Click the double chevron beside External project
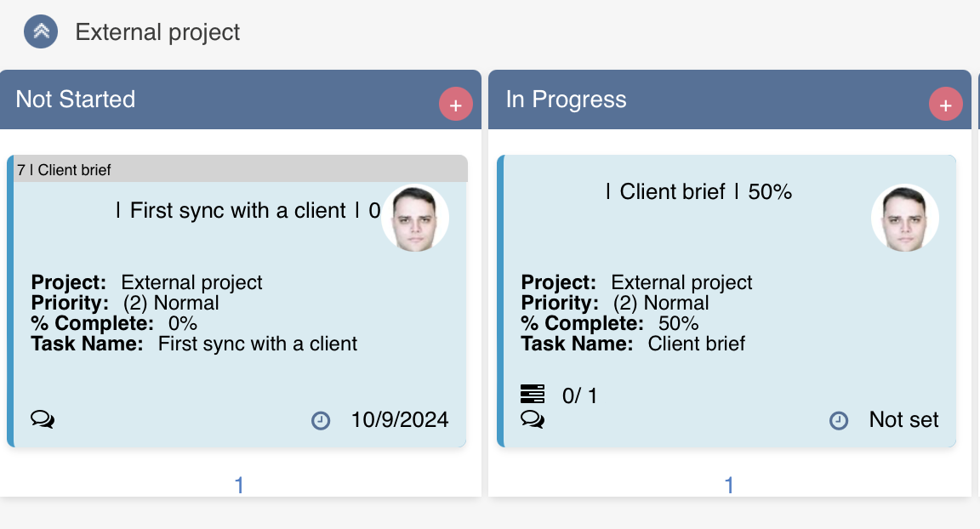The width and height of the screenshot is (980, 529). point(39,31)
